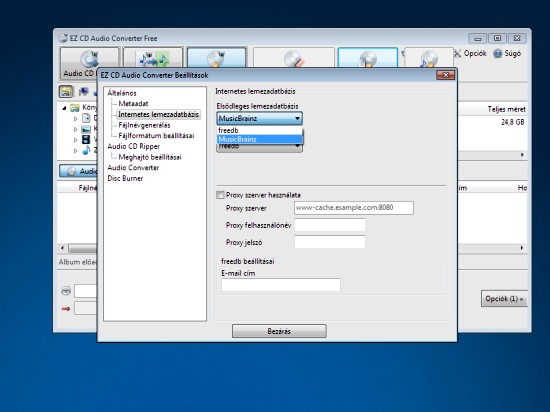The width and height of the screenshot is (550, 412).
Task: Click the app disc icon in main title bar
Action: 63,38
